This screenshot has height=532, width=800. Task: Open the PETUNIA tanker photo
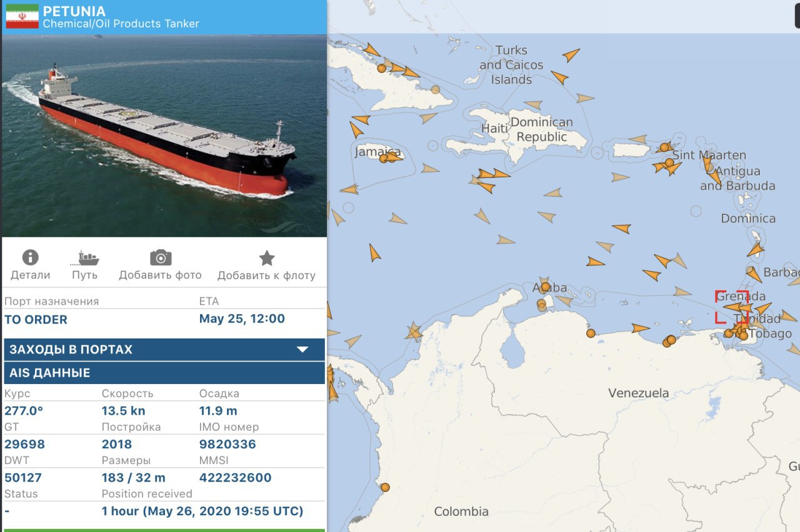164,135
